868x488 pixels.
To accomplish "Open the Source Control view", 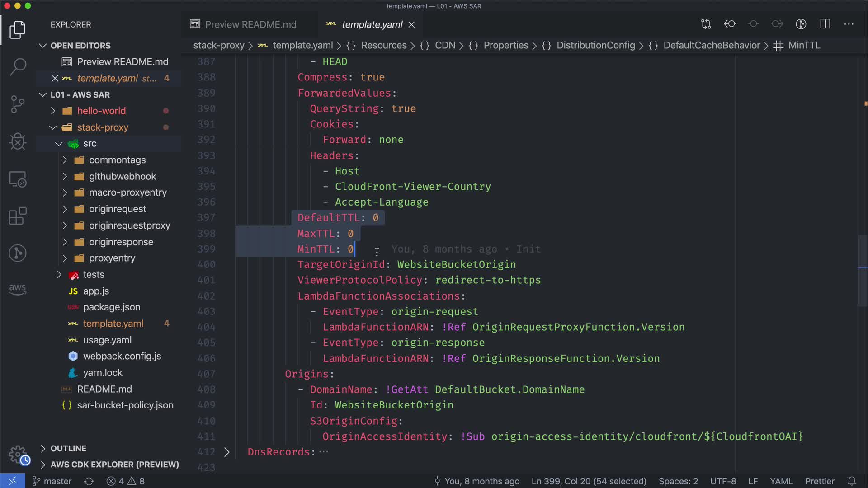I will coord(18,104).
